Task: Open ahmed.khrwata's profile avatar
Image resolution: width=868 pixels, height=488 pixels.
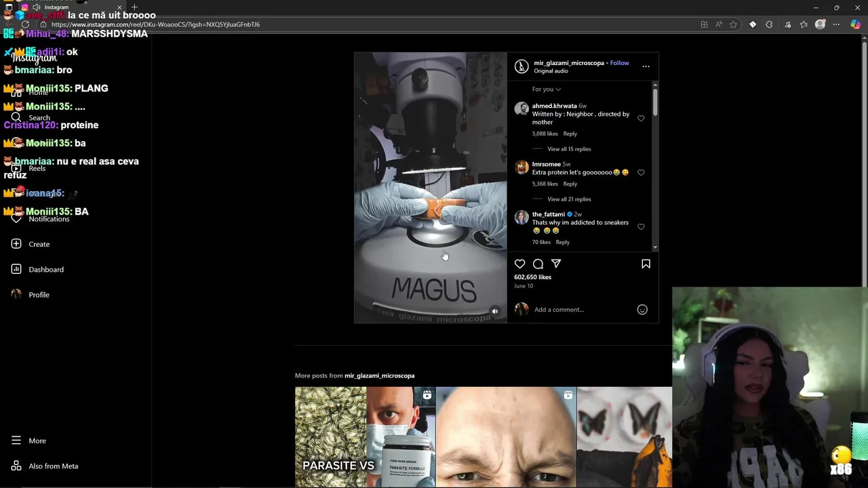Action: 521,109
